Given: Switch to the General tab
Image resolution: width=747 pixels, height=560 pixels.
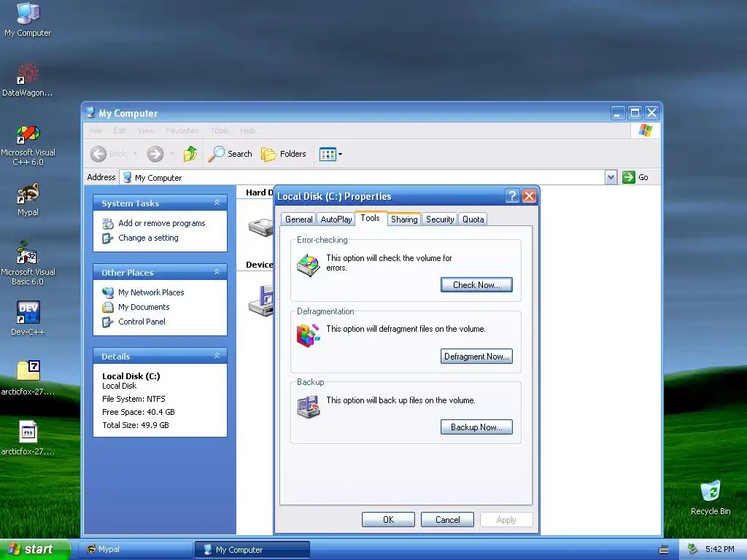Looking at the screenshot, I should click(x=298, y=219).
